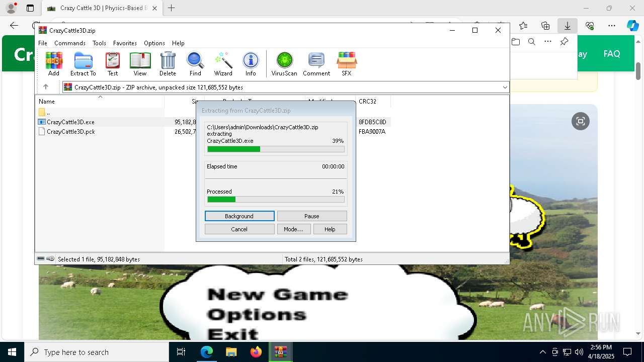Image resolution: width=644 pixels, height=362 pixels.
Task: Open the File menu in WinRAR
Action: coord(43,43)
